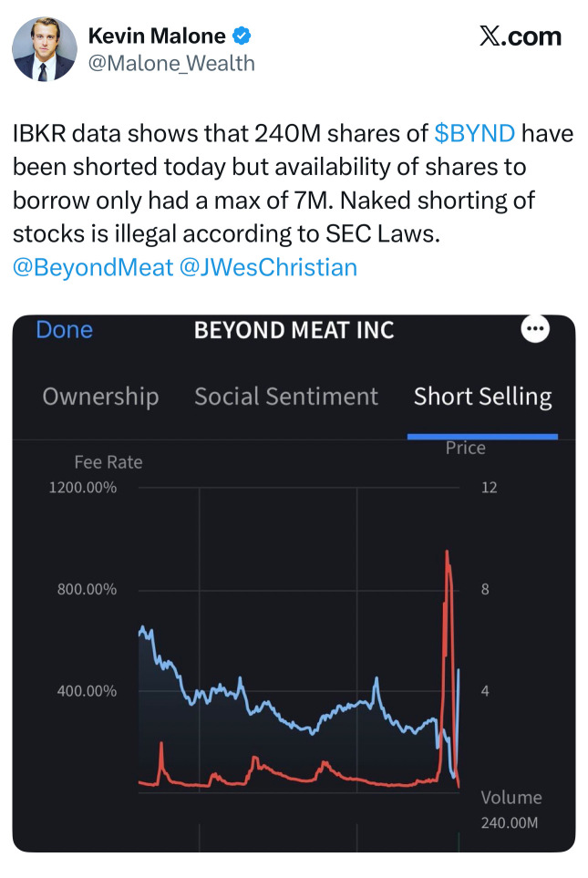Open the $BYND cashtag link
This screenshot has width=588, height=878.
coord(474,133)
